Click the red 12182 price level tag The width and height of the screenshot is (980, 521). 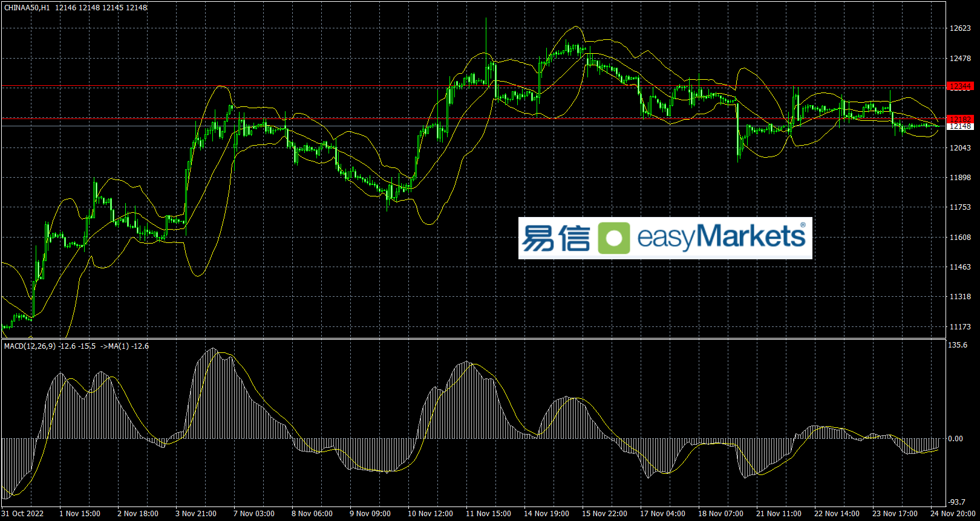960,120
